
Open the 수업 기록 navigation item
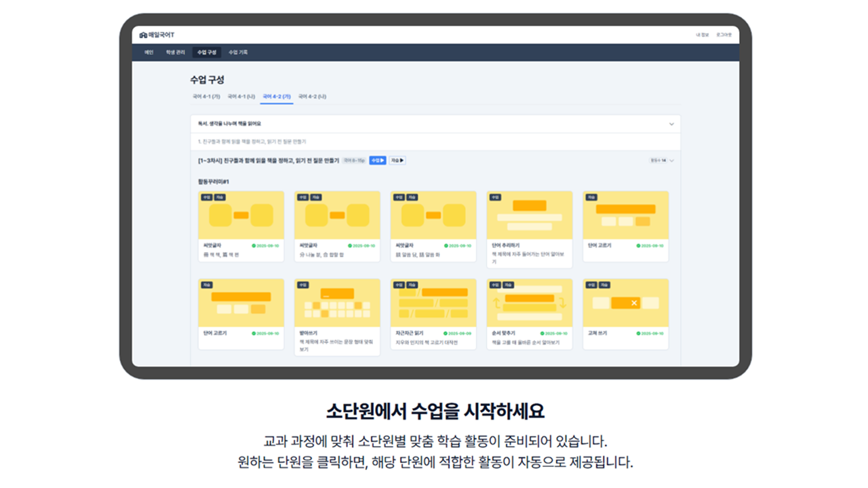pos(238,52)
